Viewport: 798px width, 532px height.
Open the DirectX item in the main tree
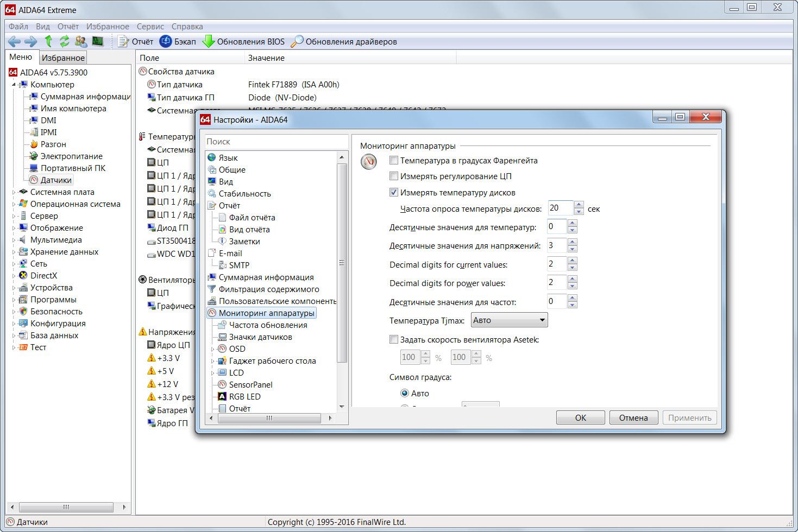[x=37, y=275]
